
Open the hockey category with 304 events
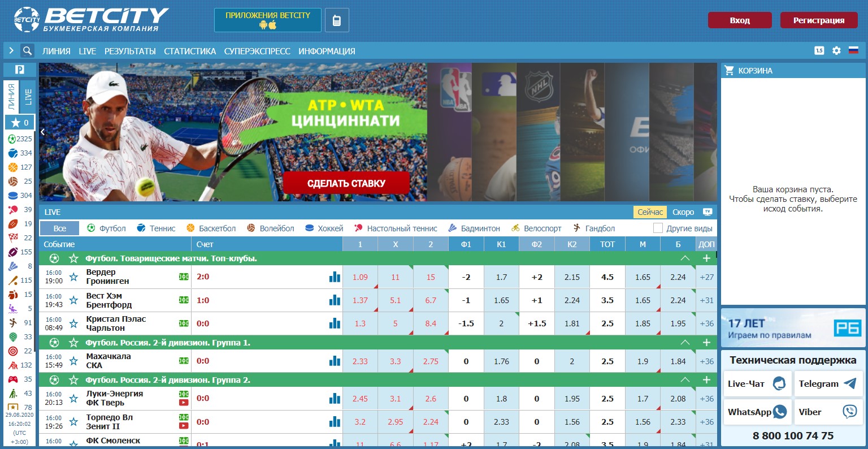pos(20,195)
